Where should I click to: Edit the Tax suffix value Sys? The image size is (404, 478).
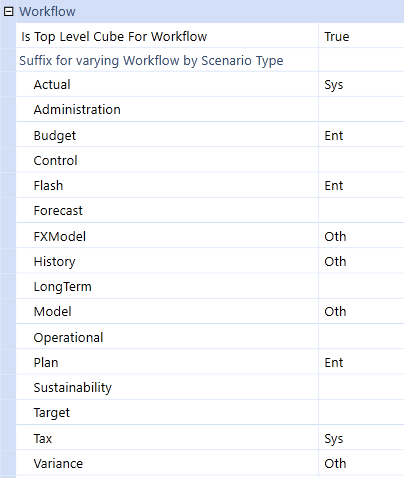361,437
